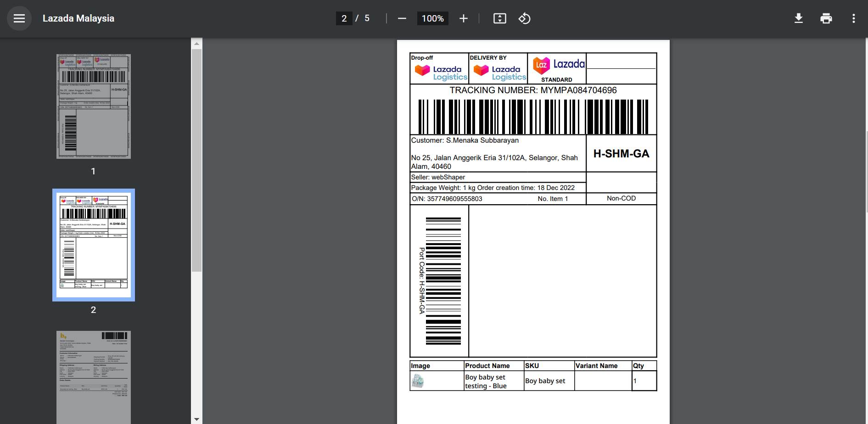This screenshot has width=868, height=424.
Task: Select the highlighted page 2 thumbnail
Action: click(94, 245)
